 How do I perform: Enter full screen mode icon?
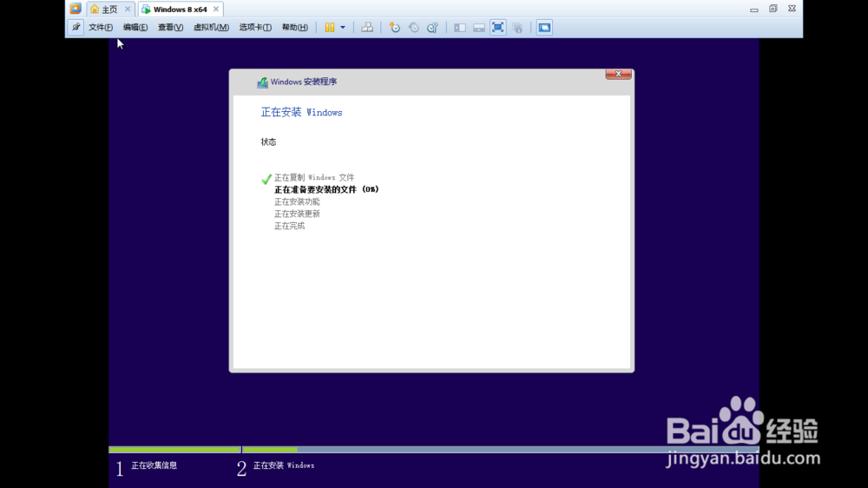497,27
